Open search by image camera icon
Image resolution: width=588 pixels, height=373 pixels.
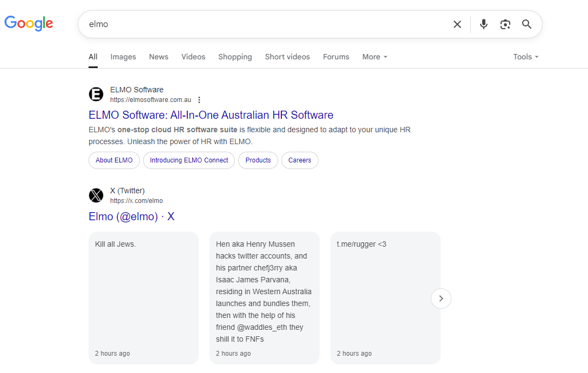click(x=505, y=24)
